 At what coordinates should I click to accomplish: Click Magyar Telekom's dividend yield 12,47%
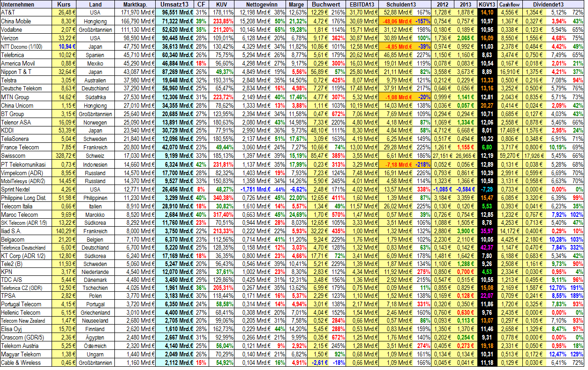tap(558, 354)
